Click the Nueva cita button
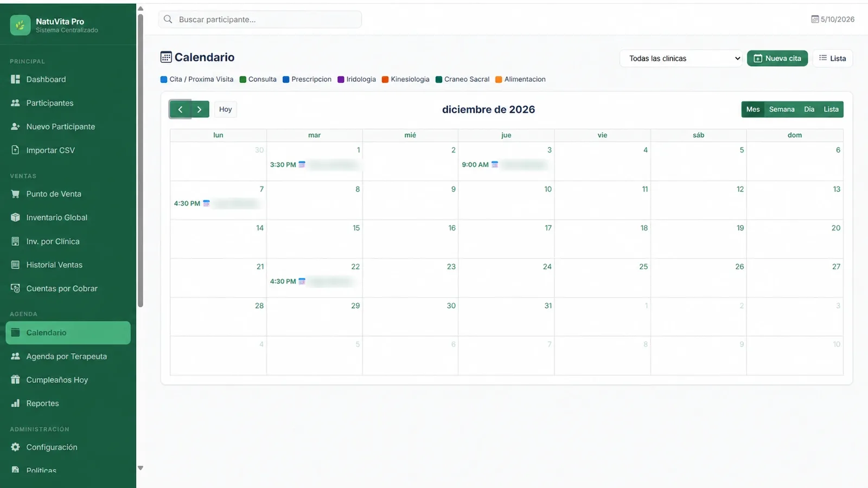The image size is (868, 488). (x=777, y=58)
